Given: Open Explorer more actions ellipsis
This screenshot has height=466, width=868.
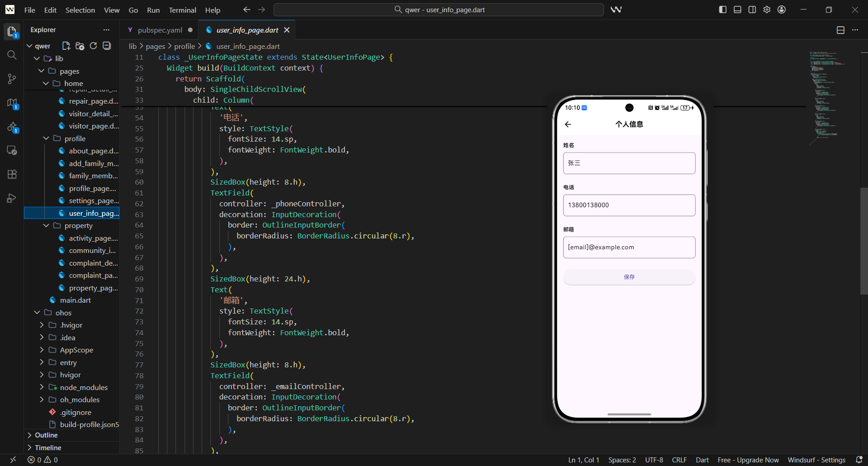Looking at the screenshot, I should tap(106, 30).
